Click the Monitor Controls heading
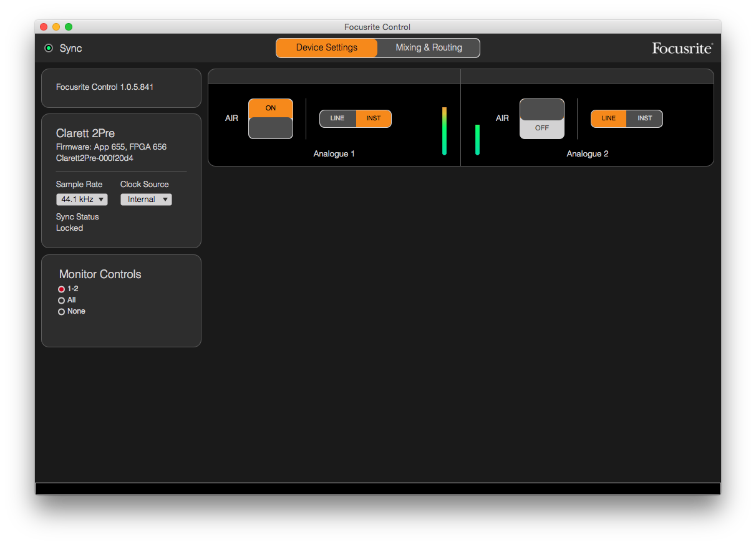 click(x=100, y=274)
